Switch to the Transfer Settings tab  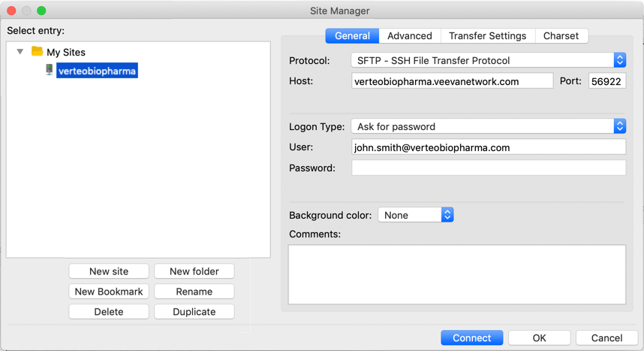pos(487,35)
